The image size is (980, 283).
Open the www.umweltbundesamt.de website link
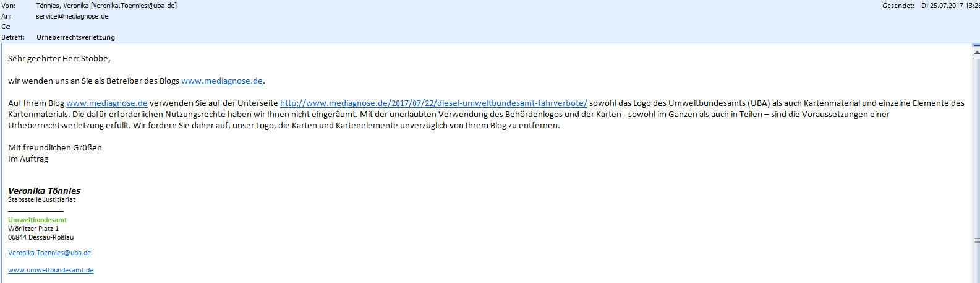[51, 270]
